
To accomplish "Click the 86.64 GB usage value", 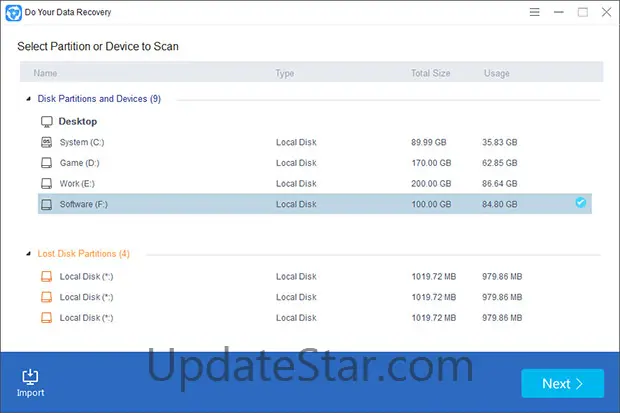I will click(499, 183).
